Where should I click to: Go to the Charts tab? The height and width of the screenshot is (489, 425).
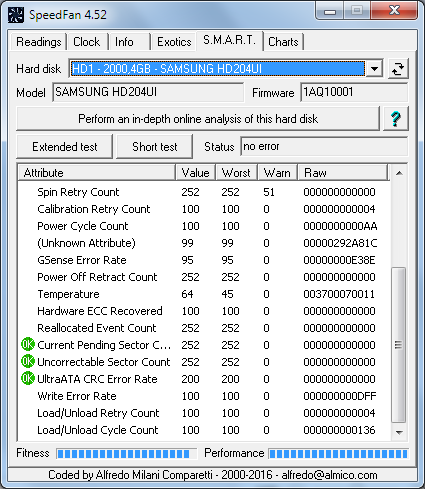[283, 42]
